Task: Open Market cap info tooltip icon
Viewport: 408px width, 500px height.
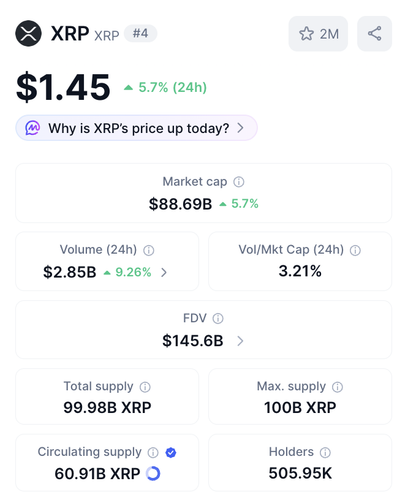Action: point(239,182)
